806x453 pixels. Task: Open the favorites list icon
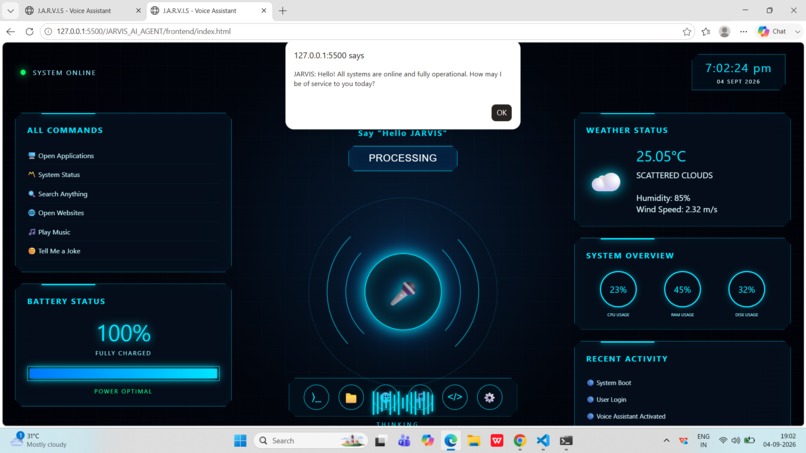pyautogui.click(x=706, y=31)
